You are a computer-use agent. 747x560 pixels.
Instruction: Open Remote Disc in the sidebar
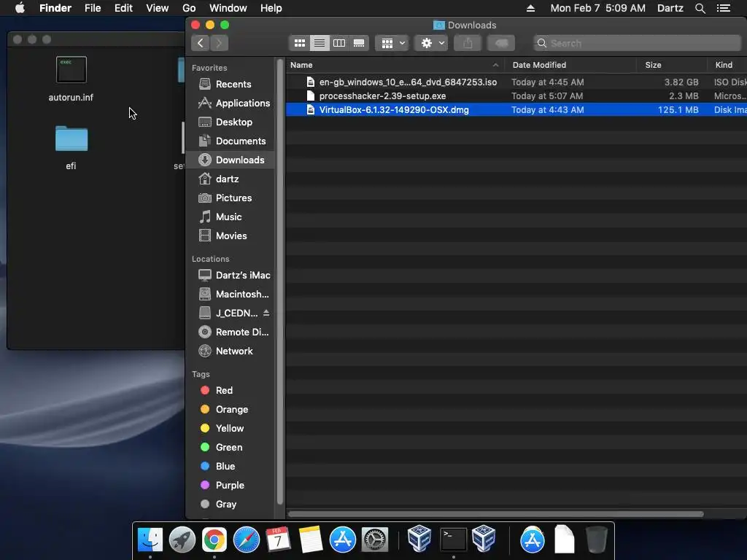click(233, 332)
